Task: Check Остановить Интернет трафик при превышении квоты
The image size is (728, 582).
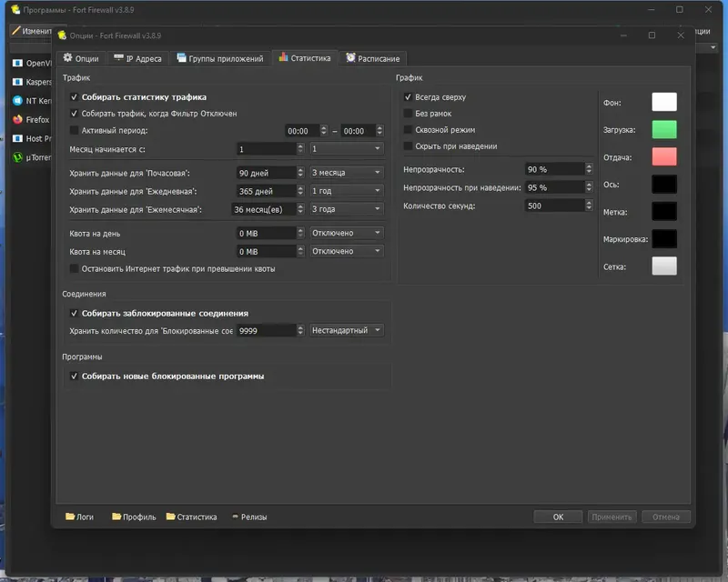Action: pyautogui.click(x=75, y=268)
